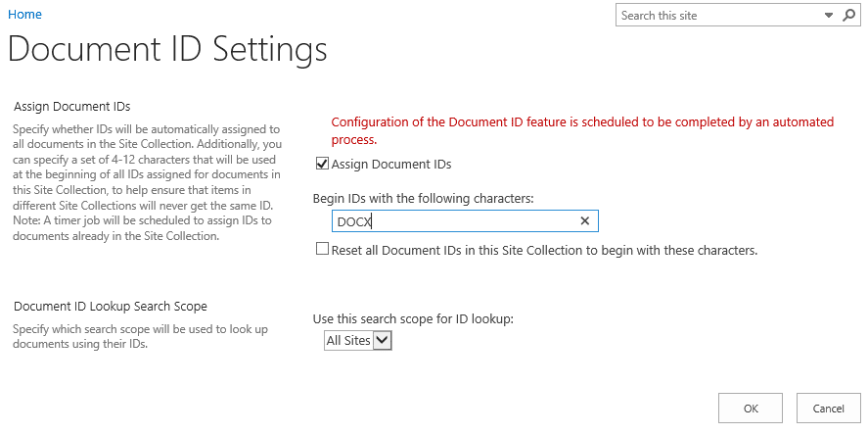Select the Assign Document IDs section heading
The image size is (868, 434).
72,106
